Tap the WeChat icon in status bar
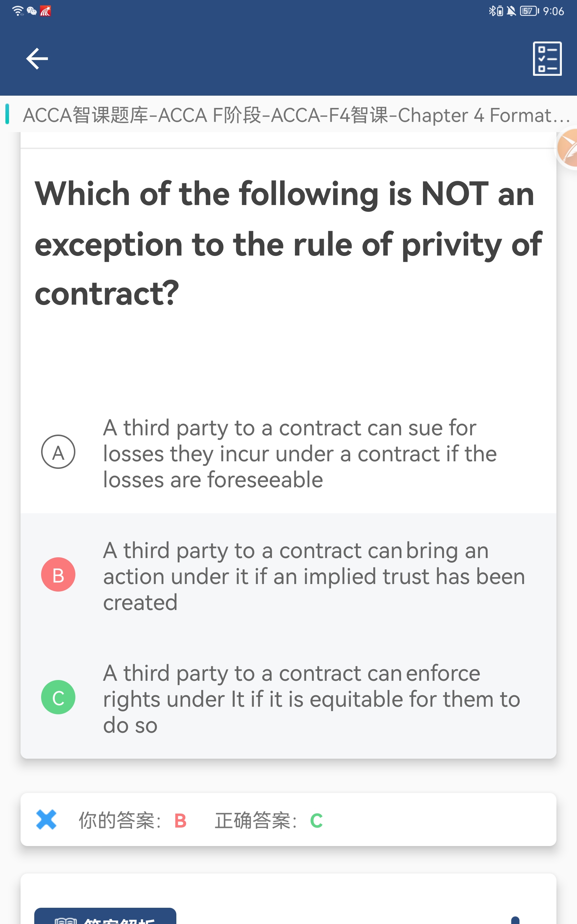Screen dimensions: 577x924 [32, 11]
